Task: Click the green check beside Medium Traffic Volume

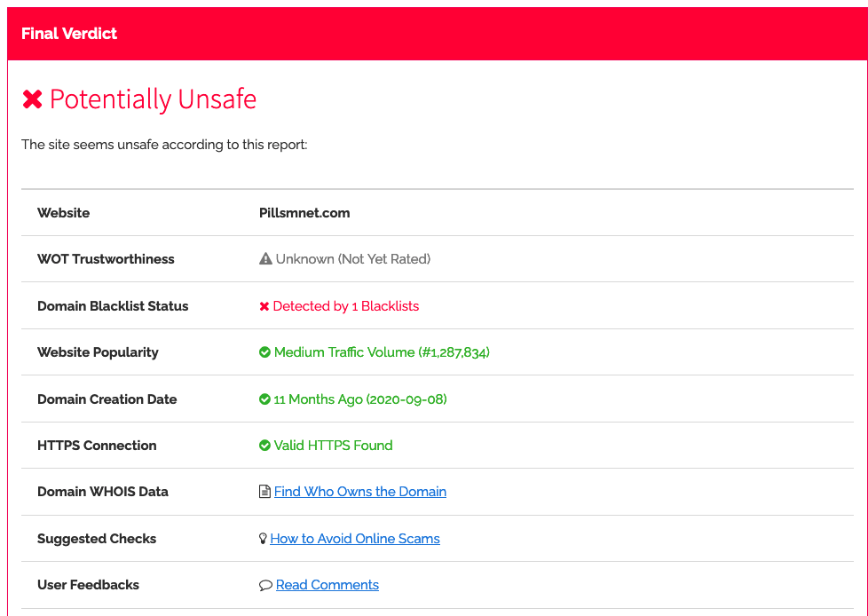Action: [x=264, y=352]
